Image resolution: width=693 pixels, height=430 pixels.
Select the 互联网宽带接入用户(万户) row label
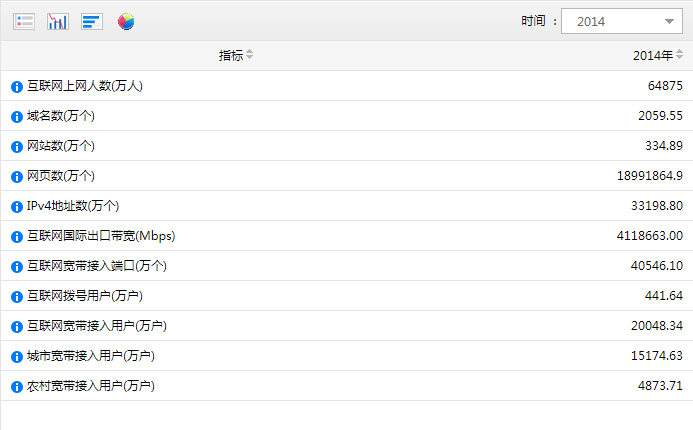[97, 326]
